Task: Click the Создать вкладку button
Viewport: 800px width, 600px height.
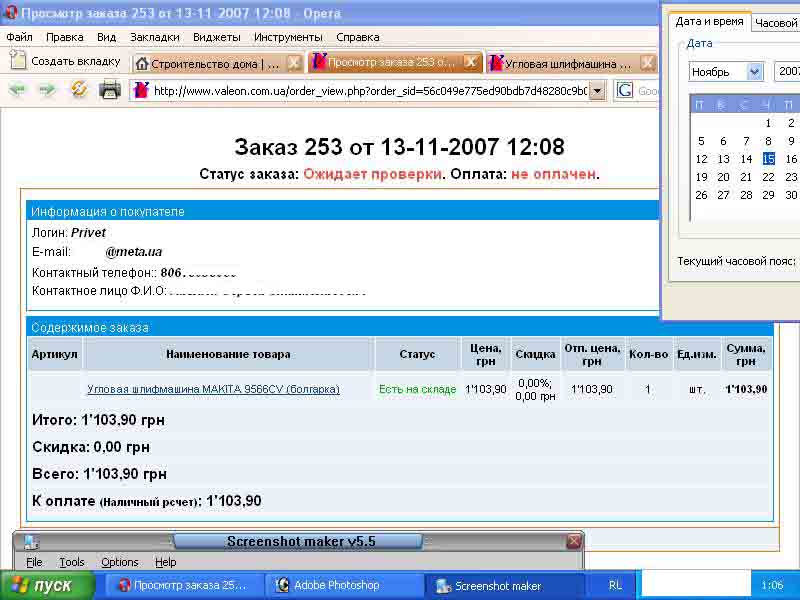Action: coord(65,61)
